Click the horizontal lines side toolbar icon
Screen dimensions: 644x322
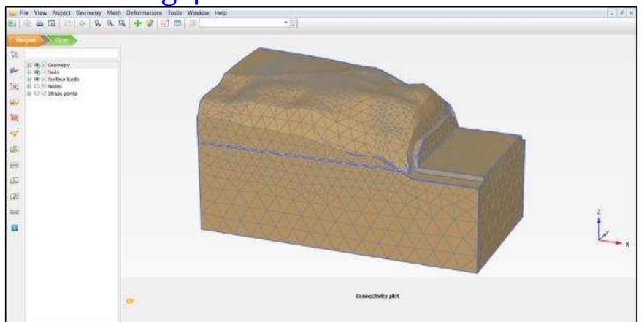tap(15, 212)
